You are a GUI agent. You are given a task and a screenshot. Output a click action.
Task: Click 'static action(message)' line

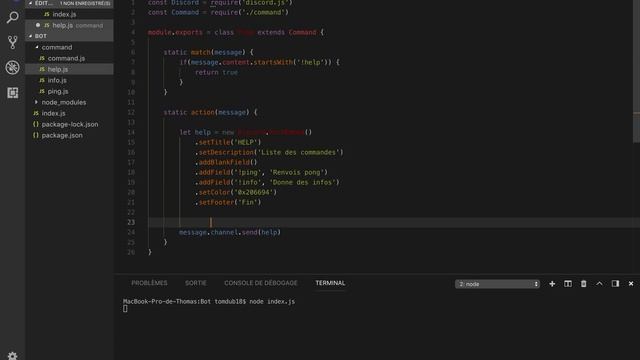210,112
